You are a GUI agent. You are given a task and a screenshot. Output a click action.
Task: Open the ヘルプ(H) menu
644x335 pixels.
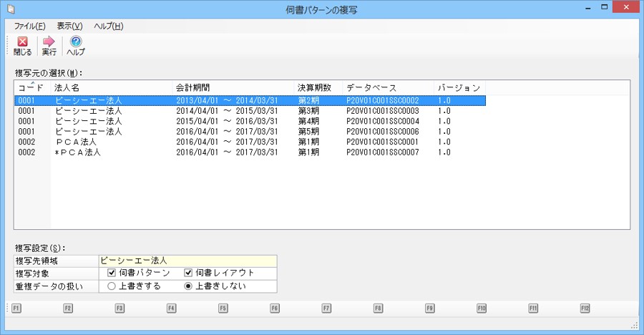click(x=108, y=26)
